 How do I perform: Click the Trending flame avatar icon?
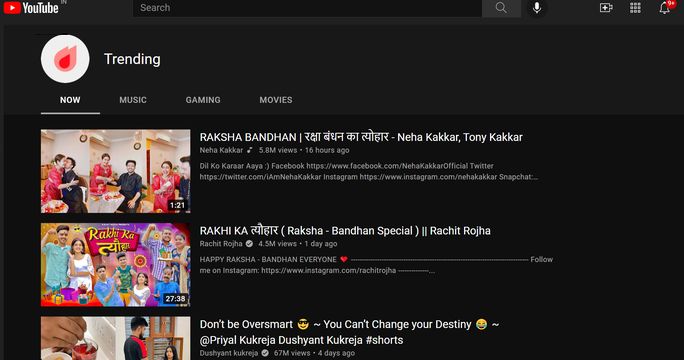(x=65, y=59)
